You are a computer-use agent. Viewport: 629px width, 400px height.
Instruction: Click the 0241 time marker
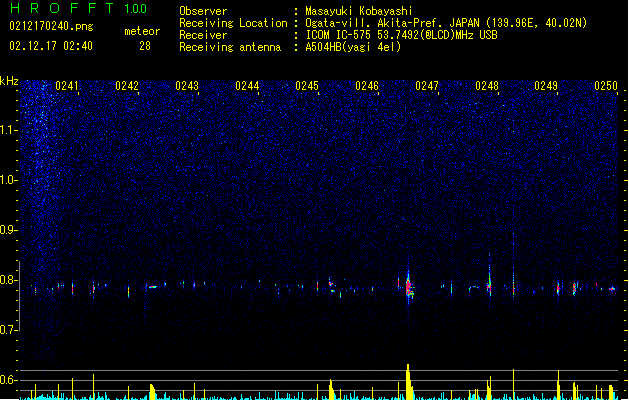[x=67, y=86]
